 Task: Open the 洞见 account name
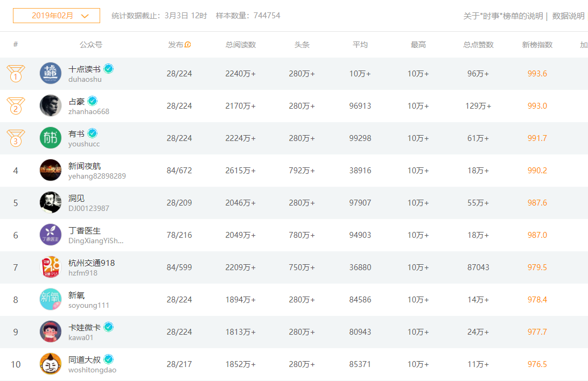click(x=76, y=198)
